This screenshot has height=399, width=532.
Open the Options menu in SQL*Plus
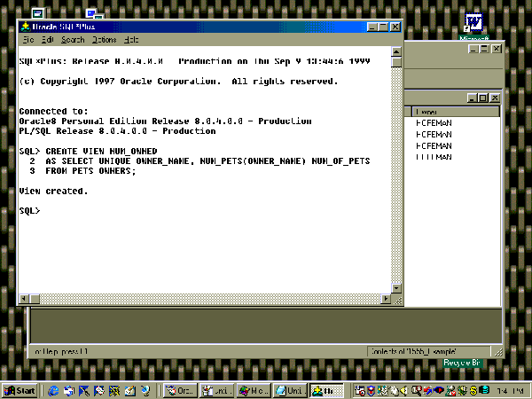tap(105, 40)
